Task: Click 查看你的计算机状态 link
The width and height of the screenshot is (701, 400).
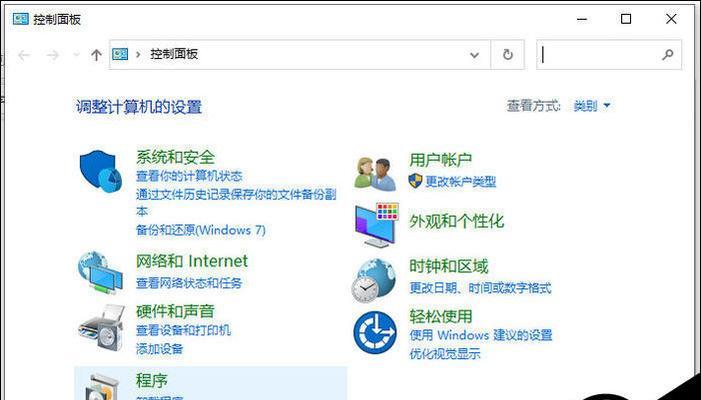Action: pyautogui.click(x=189, y=176)
